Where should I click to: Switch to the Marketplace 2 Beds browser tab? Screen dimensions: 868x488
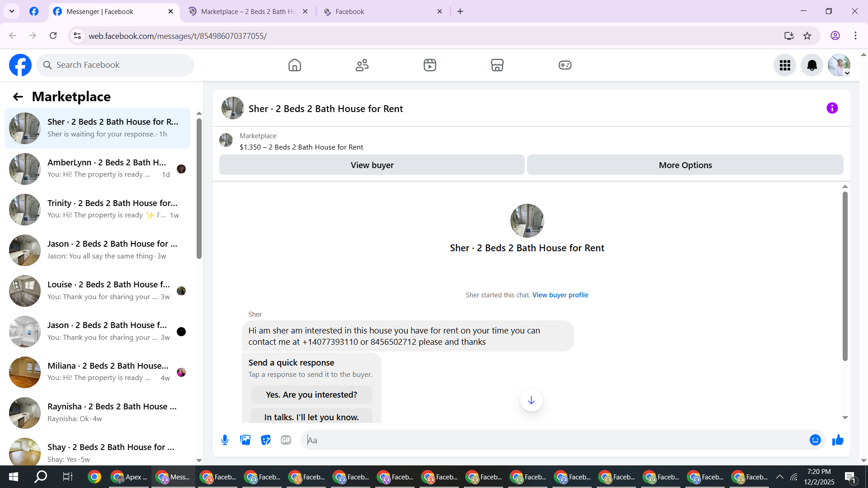[248, 12]
